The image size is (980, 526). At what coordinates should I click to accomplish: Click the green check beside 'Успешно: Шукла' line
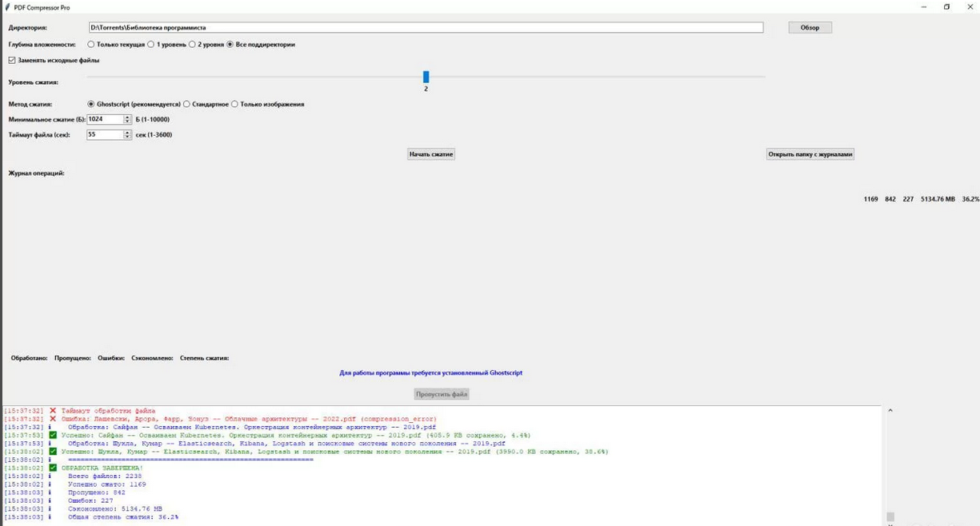point(53,452)
